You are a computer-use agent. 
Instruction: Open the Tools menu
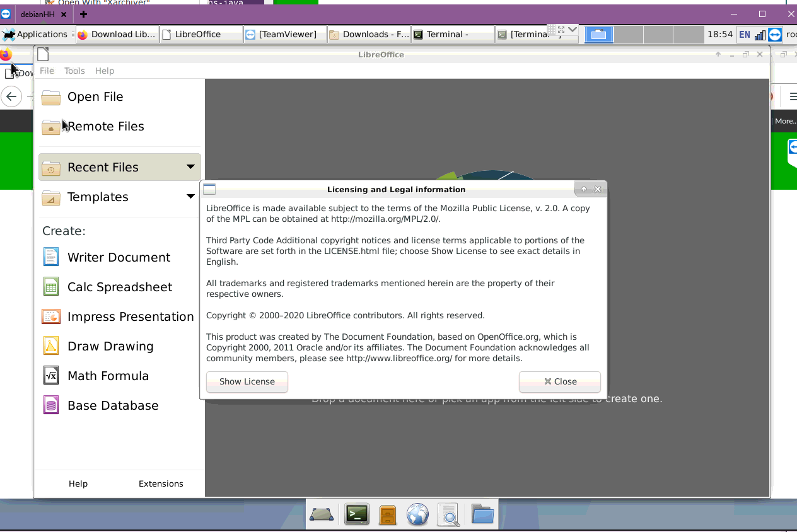(x=74, y=71)
